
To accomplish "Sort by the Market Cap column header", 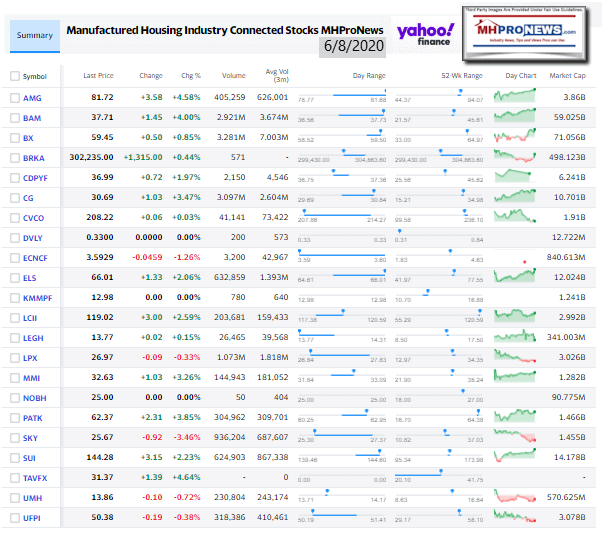I will [x=567, y=76].
